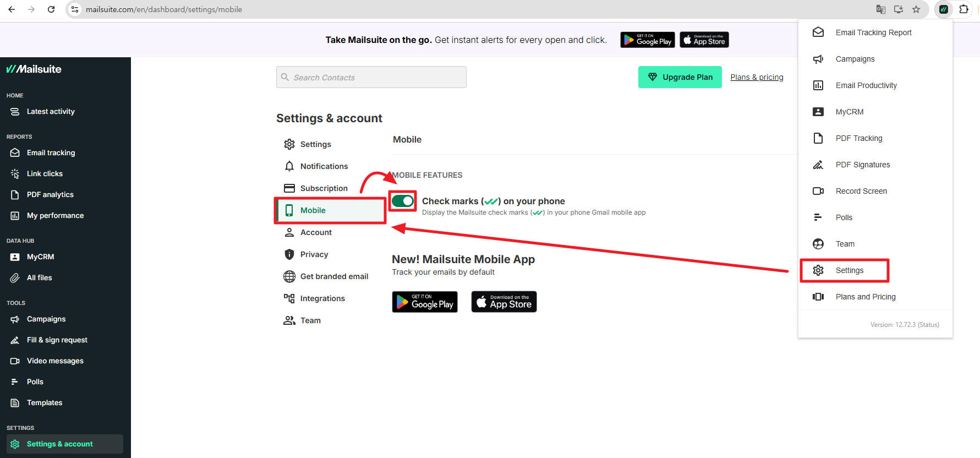
Task: Click the site information icon in address bar
Action: (75, 9)
